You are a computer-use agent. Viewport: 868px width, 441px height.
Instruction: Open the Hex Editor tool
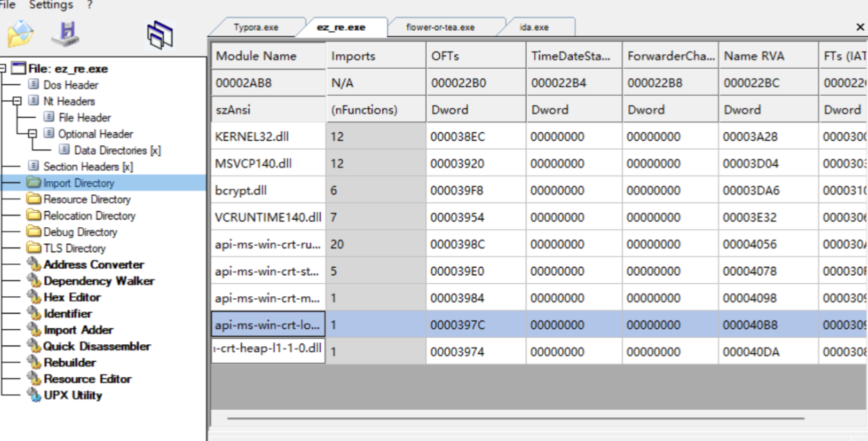[72, 297]
